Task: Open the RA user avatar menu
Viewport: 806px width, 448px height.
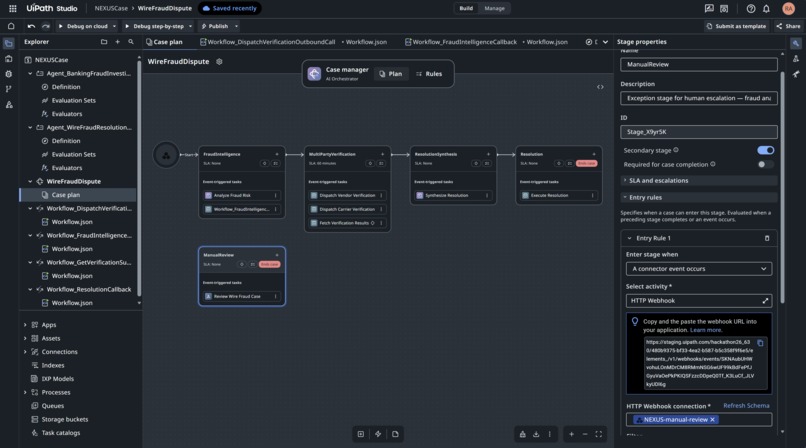Action: click(x=788, y=8)
